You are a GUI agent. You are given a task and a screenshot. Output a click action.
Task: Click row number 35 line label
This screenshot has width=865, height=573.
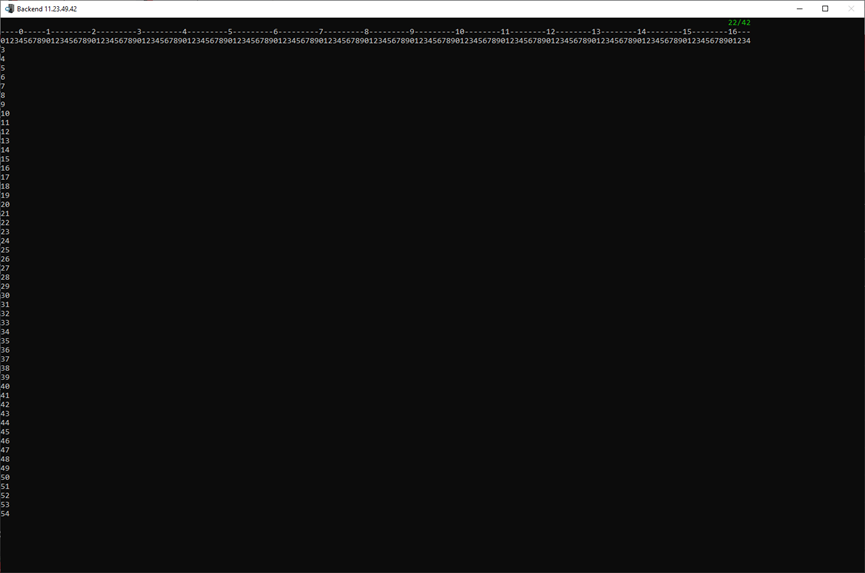coord(5,341)
